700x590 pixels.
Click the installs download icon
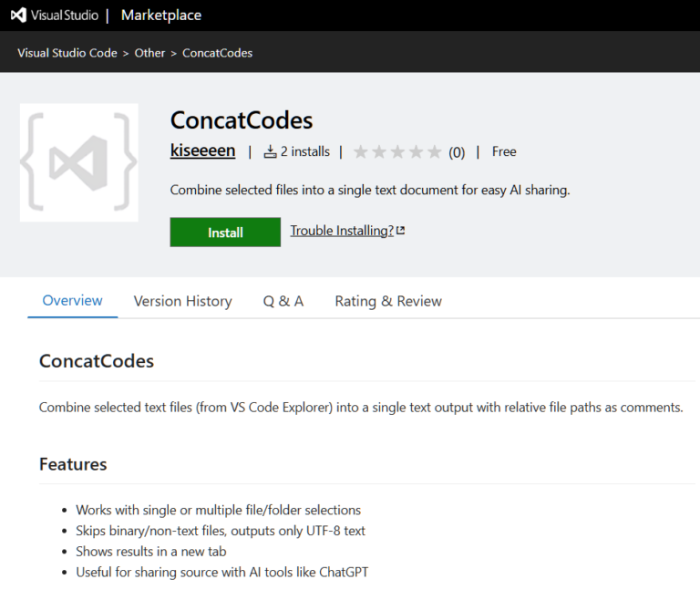270,152
